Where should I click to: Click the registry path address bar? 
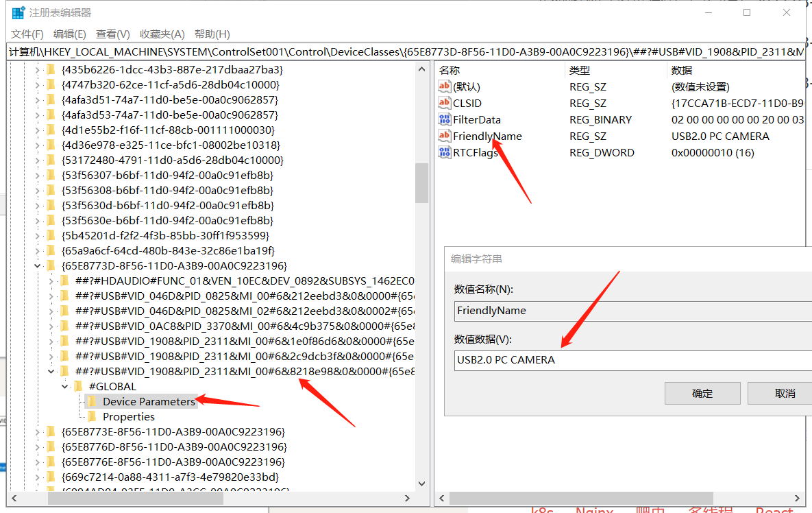[x=406, y=52]
